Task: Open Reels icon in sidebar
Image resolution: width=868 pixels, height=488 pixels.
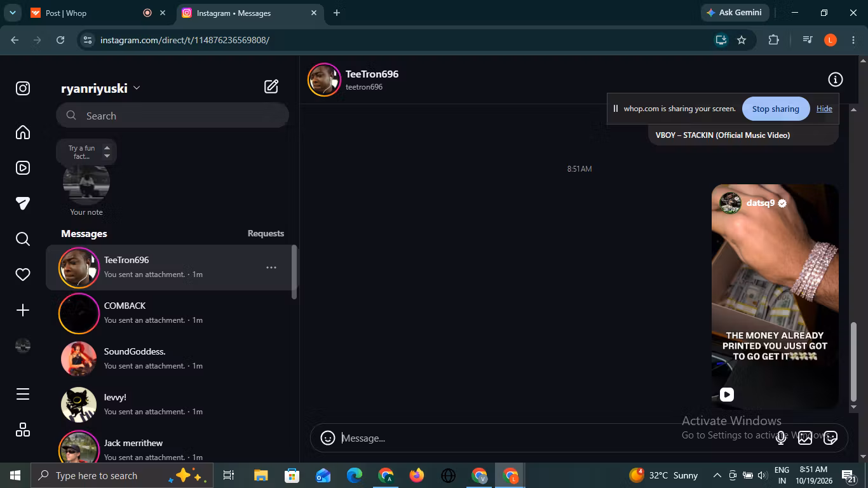Action: coord(23,168)
